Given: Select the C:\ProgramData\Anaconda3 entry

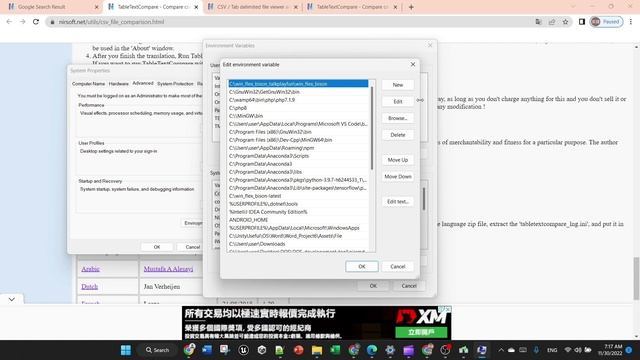Looking at the screenshot, I should (x=298, y=164).
